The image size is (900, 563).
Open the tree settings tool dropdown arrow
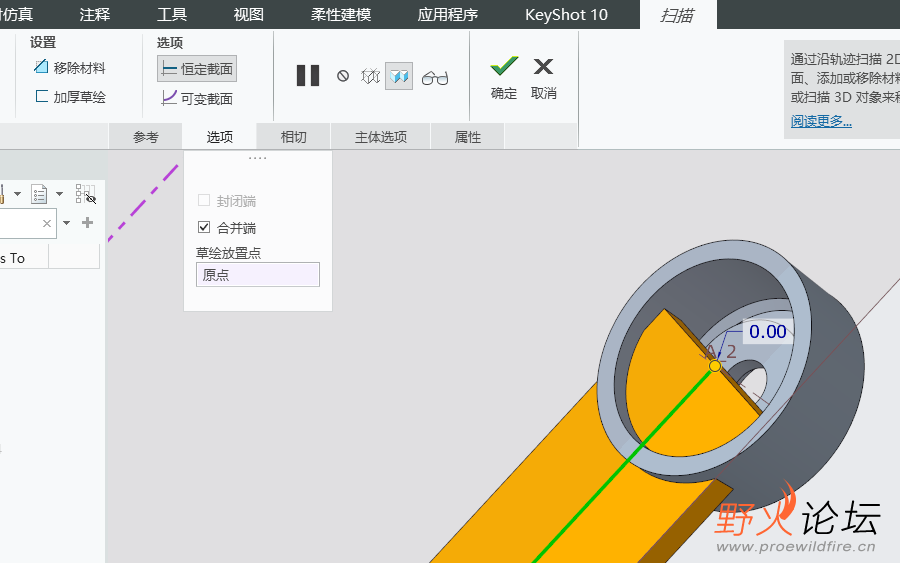pos(17,194)
